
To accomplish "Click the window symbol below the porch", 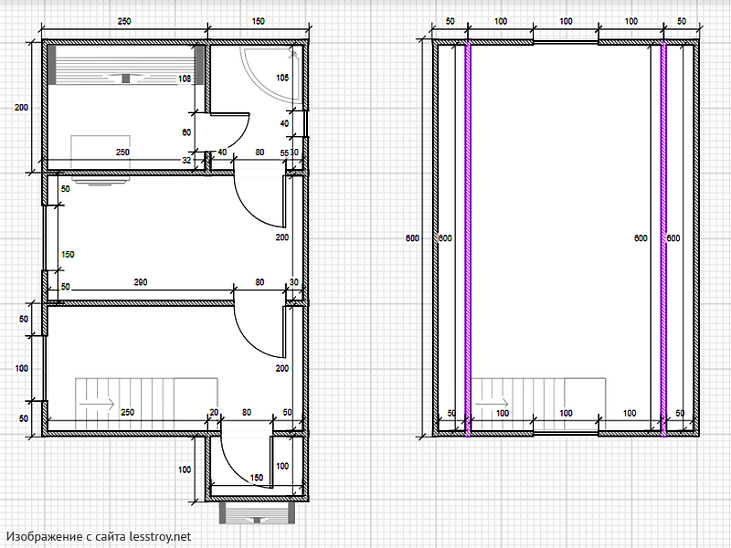I will click(x=253, y=512).
